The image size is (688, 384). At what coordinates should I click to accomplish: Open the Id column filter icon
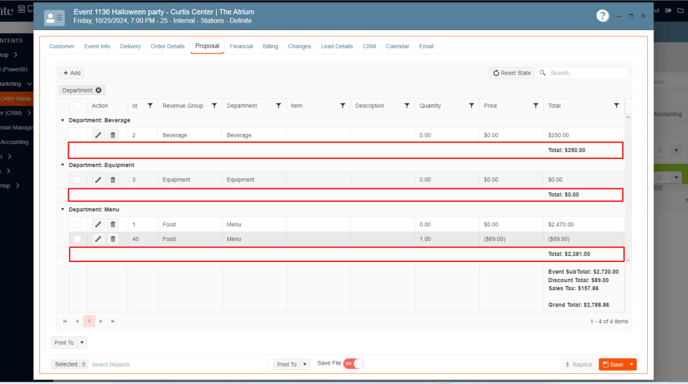150,106
